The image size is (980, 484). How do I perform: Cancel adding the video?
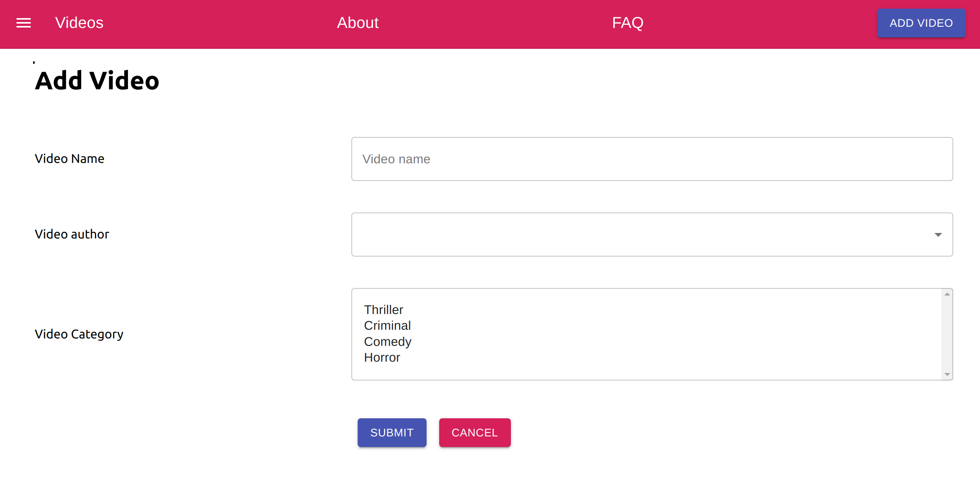(475, 432)
